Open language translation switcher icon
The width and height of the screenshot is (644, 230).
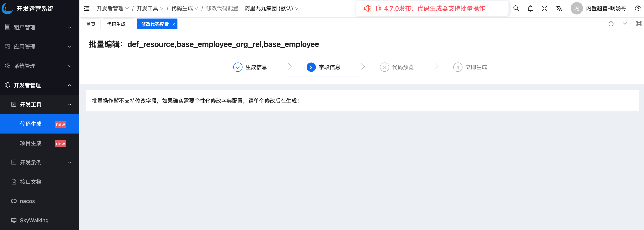559,8
